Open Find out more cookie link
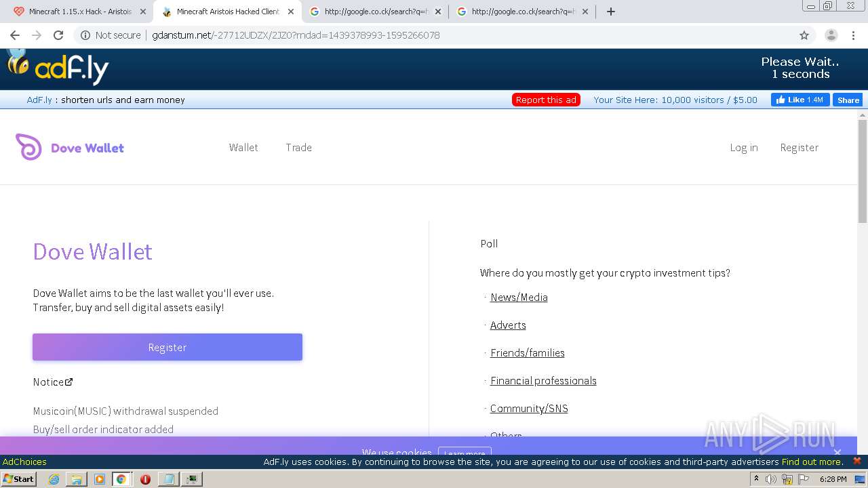Screen dimensions: 868x488 pos(812,462)
